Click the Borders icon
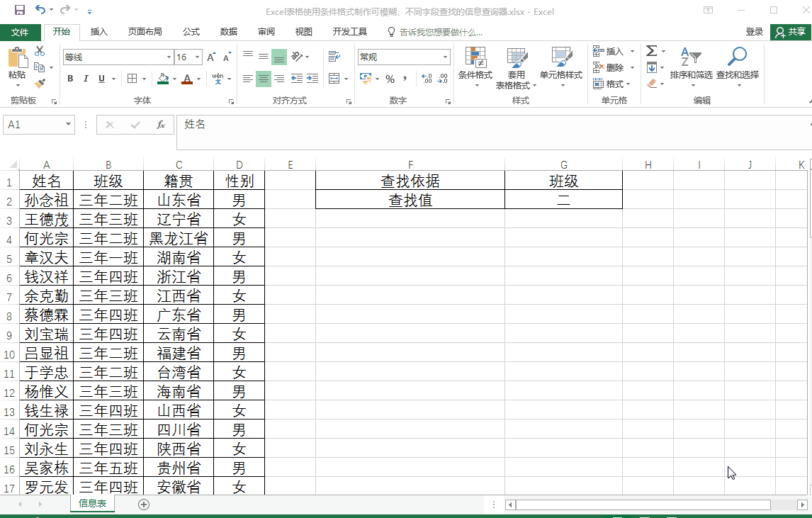 point(132,79)
